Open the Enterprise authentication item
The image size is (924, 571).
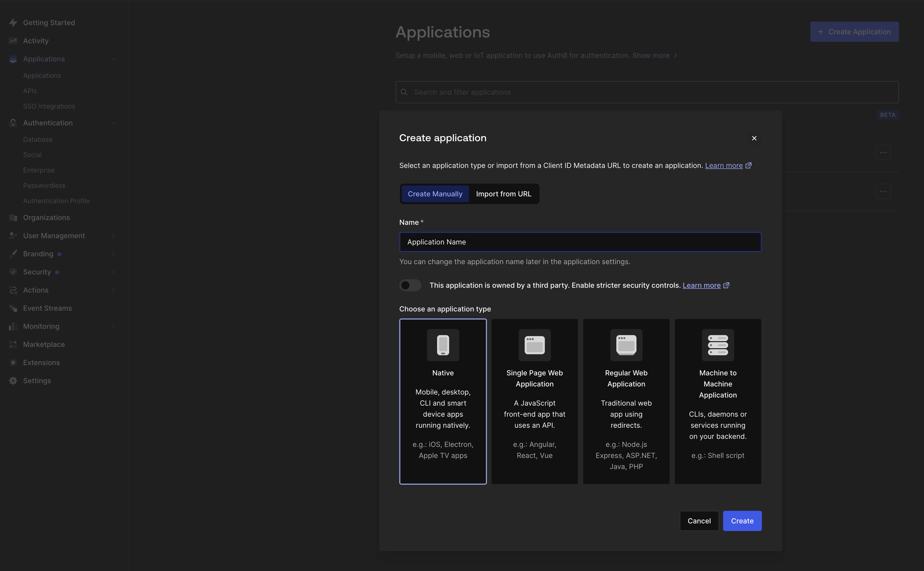click(39, 170)
